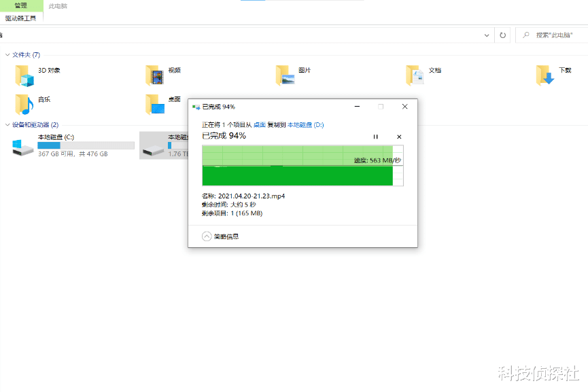Follow the 本地磁盘 (D:) destination link
Screen dimensions: 588x392
click(306, 125)
